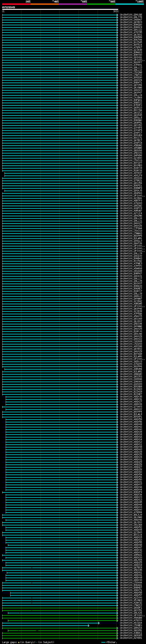
Task: Select label UniRef100_A9RUM4
Action: pyautogui.click(x=131, y=369)
